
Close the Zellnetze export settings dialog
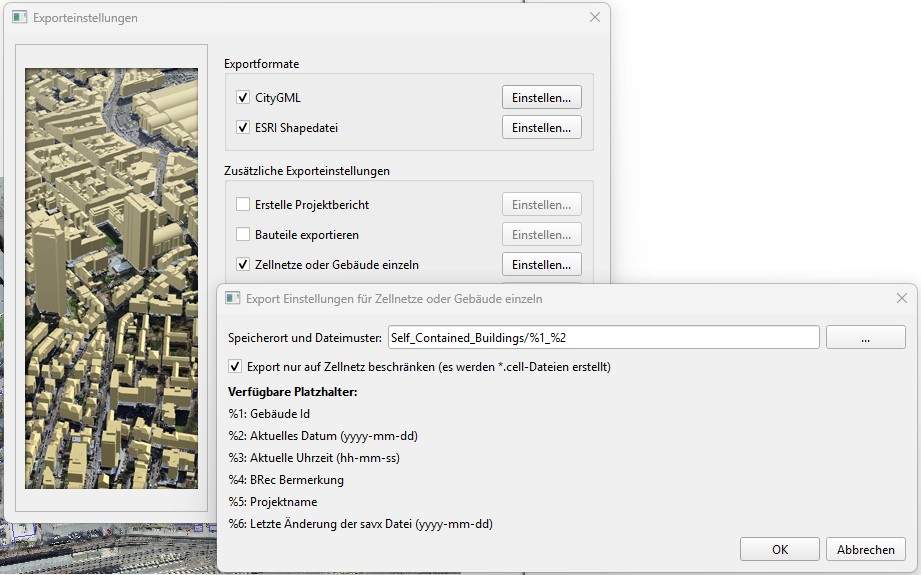pyautogui.click(x=902, y=298)
